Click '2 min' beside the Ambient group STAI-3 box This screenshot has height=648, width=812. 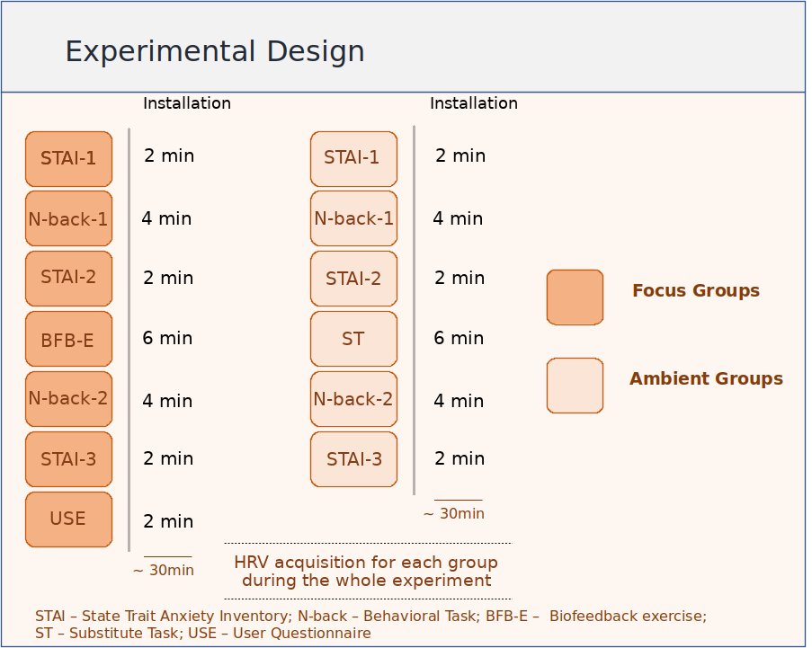460,458
